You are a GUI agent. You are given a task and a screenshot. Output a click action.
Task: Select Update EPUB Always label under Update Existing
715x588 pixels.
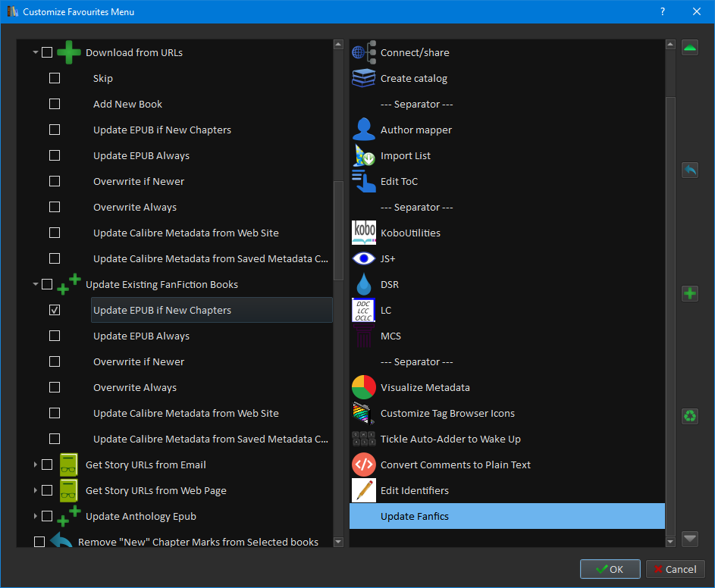[x=141, y=336]
